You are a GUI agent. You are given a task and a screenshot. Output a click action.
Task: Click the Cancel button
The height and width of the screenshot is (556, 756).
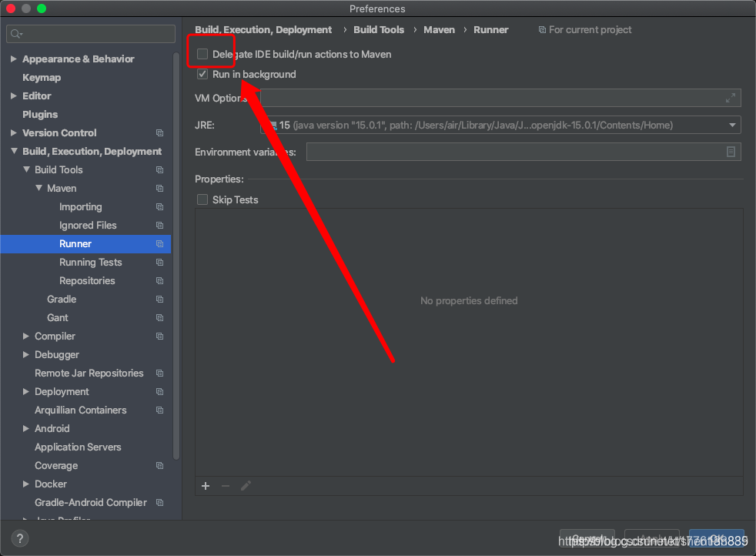click(587, 538)
